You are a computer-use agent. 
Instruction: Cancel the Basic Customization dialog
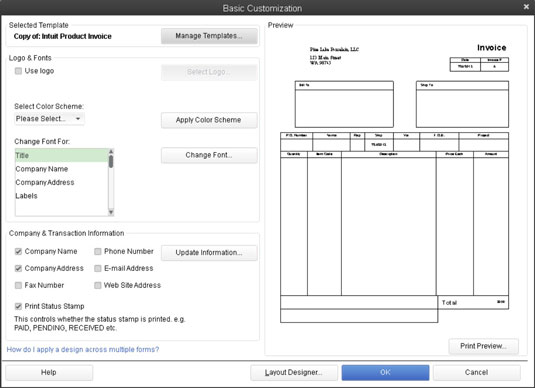coord(477,373)
